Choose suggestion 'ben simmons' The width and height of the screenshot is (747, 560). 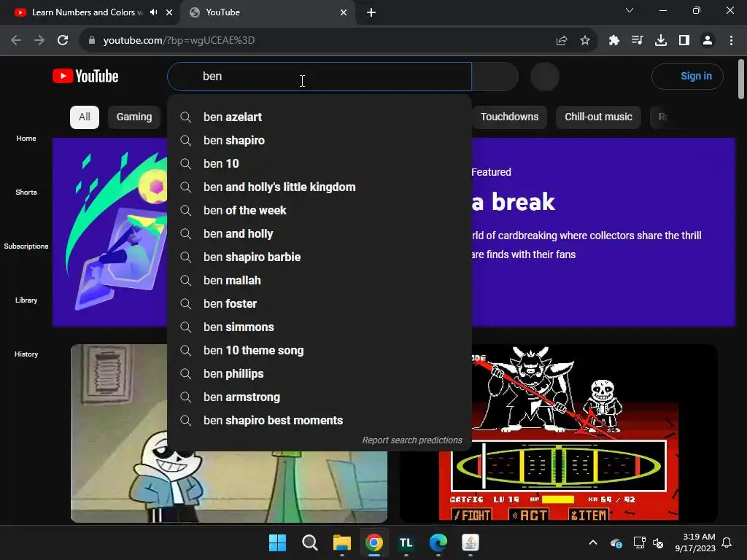click(x=320, y=327)
